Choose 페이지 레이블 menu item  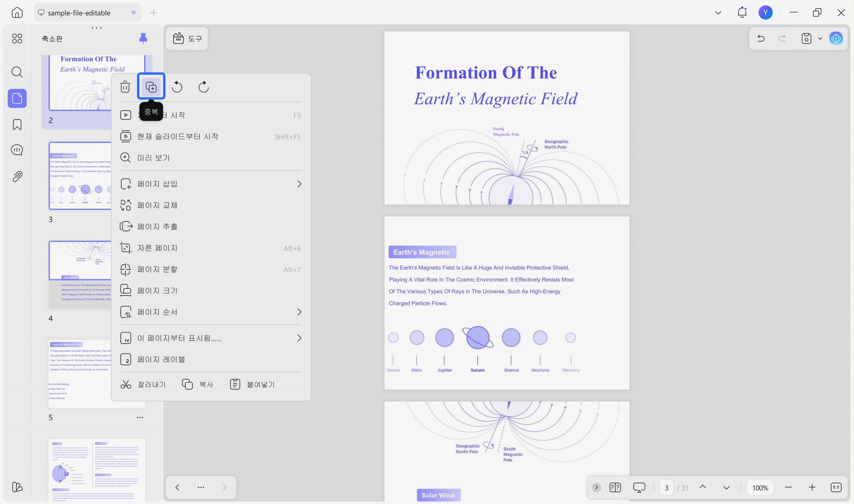[x=211, y=359]
